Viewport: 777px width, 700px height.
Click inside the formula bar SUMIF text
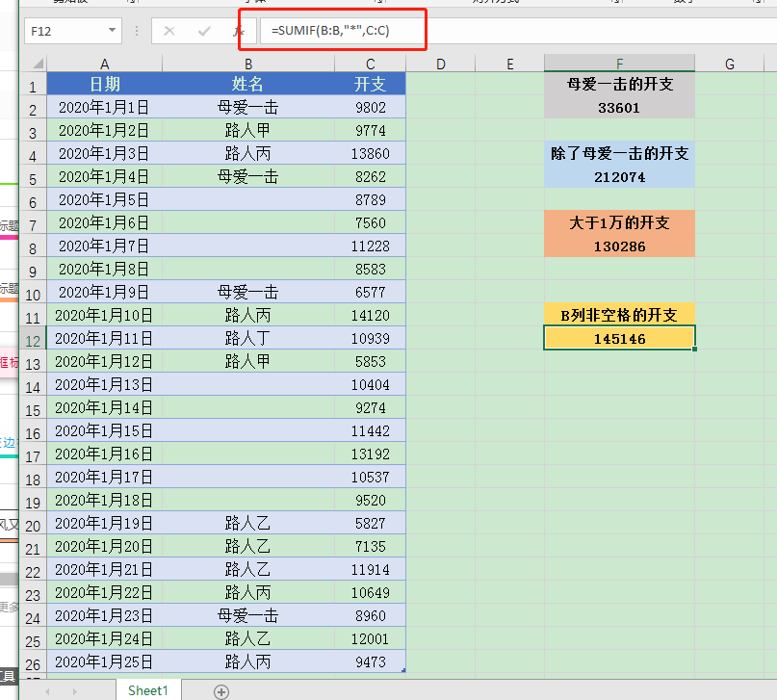coord(330,31)
